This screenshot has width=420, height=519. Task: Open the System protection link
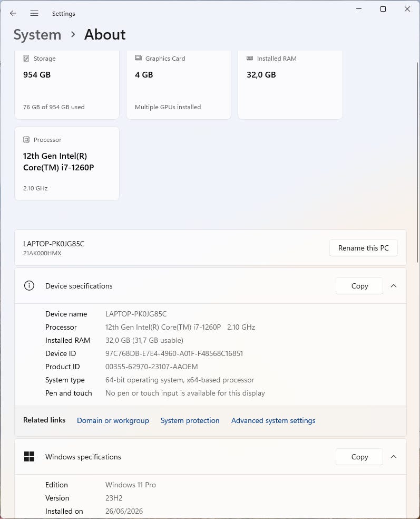click(x=190, y=420)
